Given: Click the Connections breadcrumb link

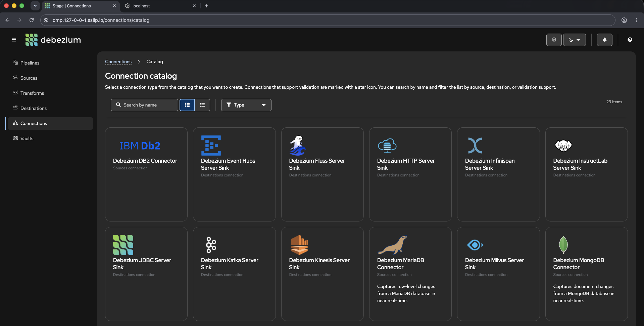Looking at the screenshot, I should point(118,62).
